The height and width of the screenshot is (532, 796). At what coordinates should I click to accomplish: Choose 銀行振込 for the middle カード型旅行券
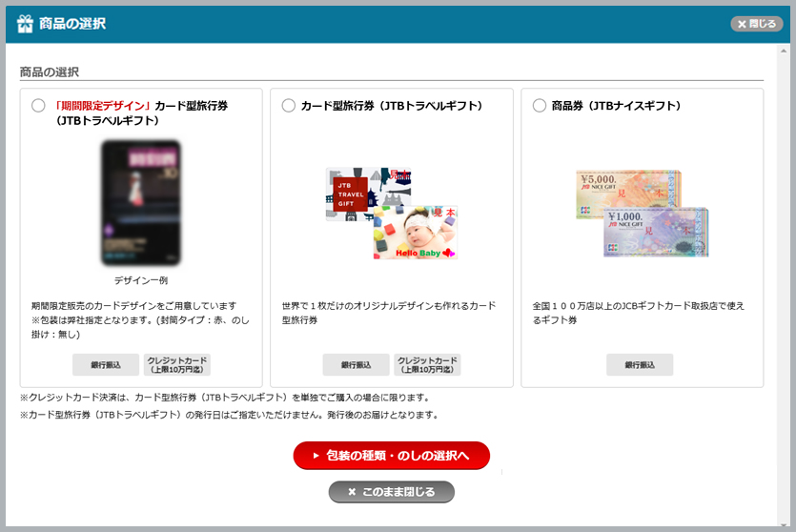point(356,364)
